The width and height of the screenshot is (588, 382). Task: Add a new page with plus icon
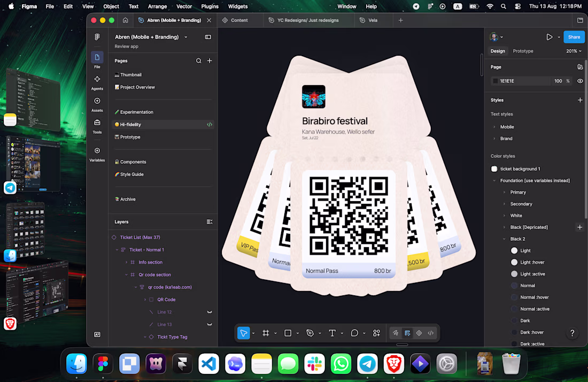pyautogui.click(x=210, y=61)
